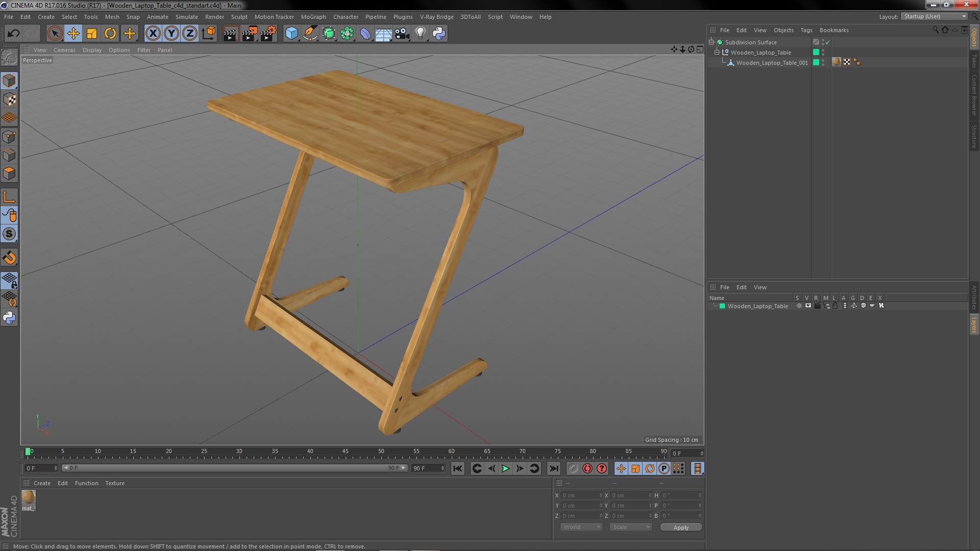
Task: Go to start of animation
Action: coord(458,468)
